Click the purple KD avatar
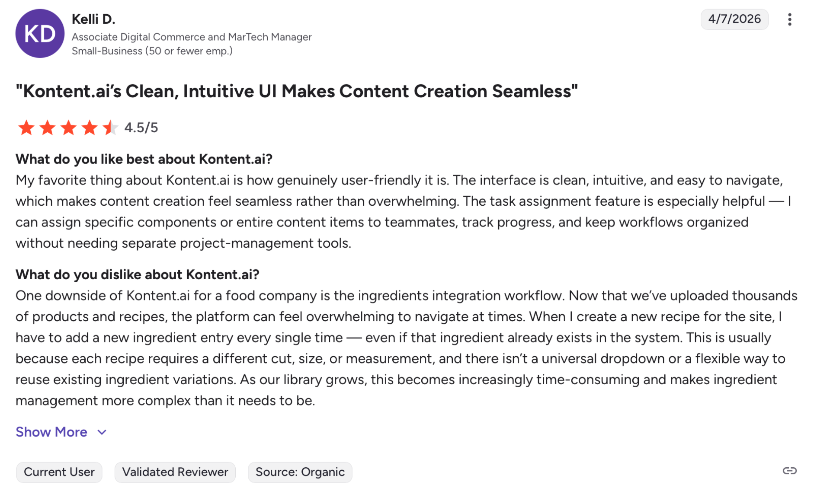 (40, 34)
